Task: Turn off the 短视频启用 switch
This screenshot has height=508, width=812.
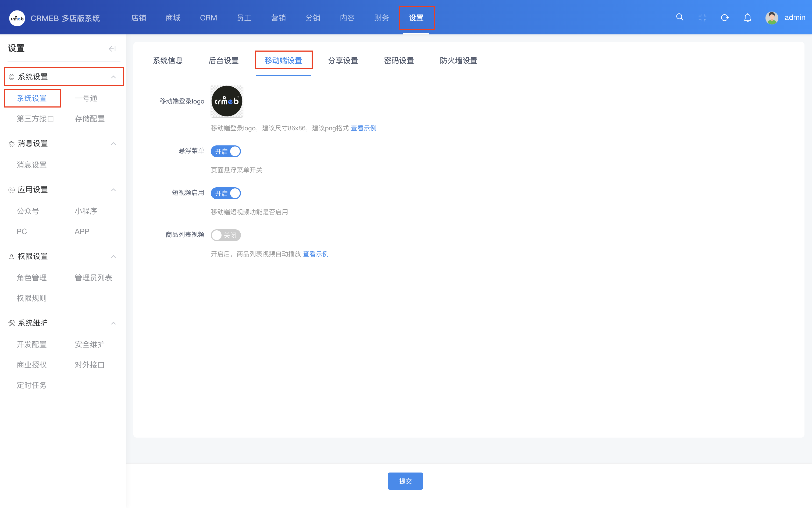Action: [x=226, y=193]
